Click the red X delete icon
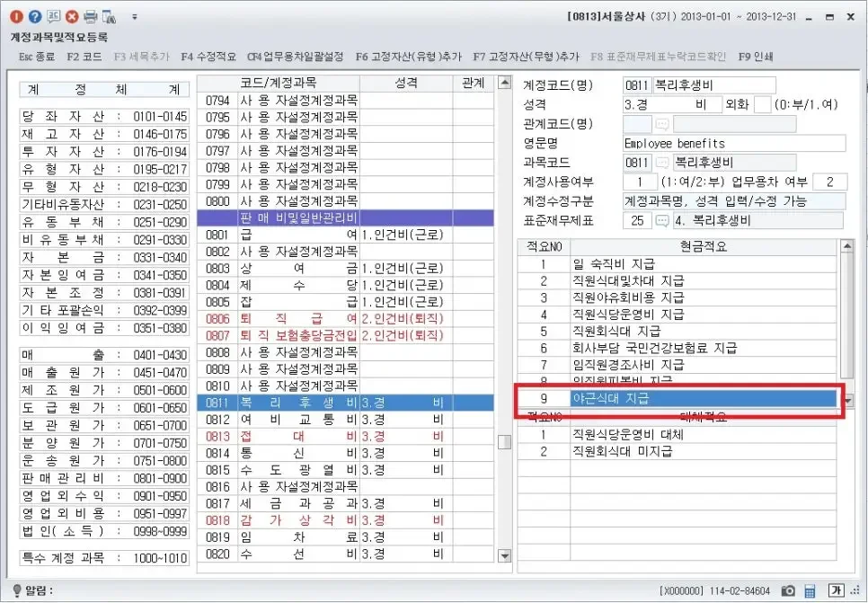 70,16
